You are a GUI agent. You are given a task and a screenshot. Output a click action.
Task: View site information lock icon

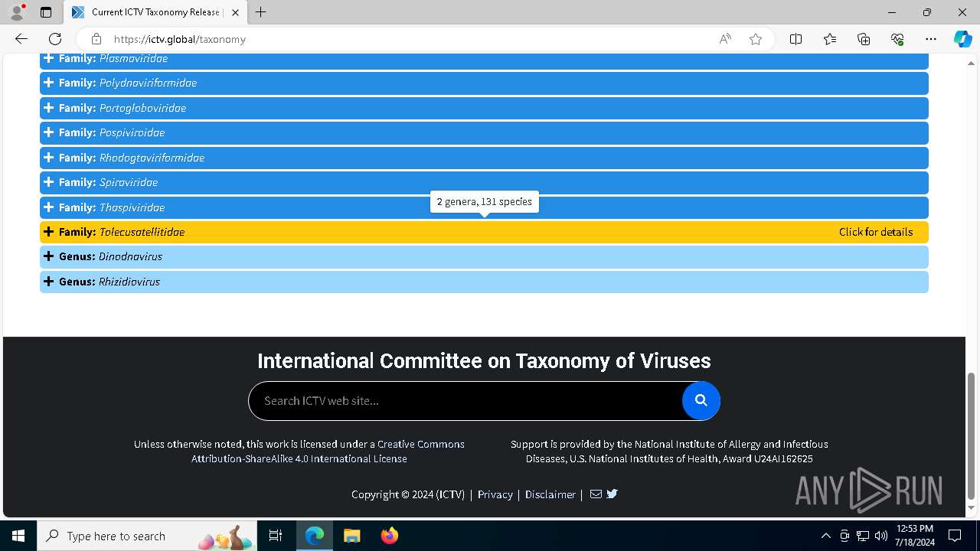pyautogui.click(x=96, y=39)
